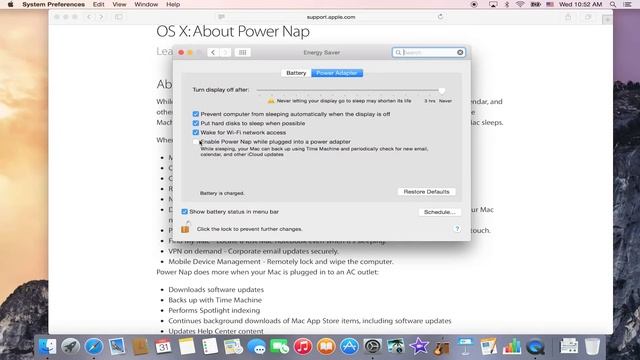Viewport: 640px width, 360px height.
Task: Toggle prevent computer from sleeping automatically
Action: pyautogui.click(x=196, y=114)
